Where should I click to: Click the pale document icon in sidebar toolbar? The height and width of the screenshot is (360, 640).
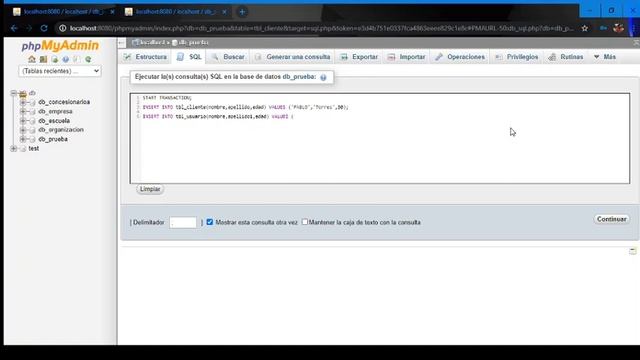coord(76,59)
